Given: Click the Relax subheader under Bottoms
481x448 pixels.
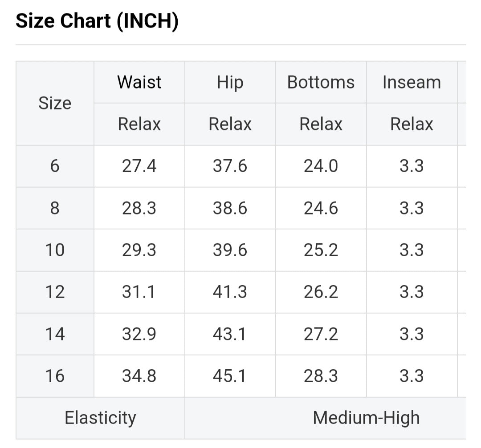Looking at the screenshot, I should tap(321, 124).
